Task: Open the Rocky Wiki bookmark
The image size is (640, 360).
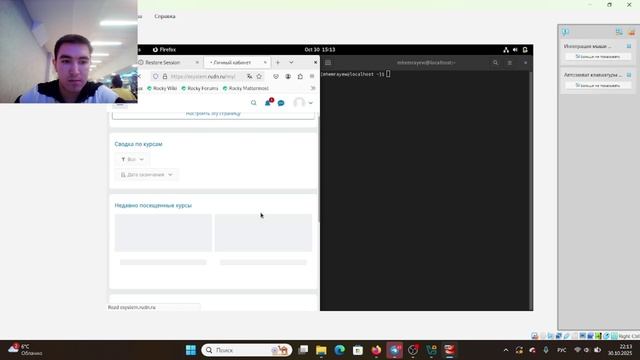Action: [162, 88]
